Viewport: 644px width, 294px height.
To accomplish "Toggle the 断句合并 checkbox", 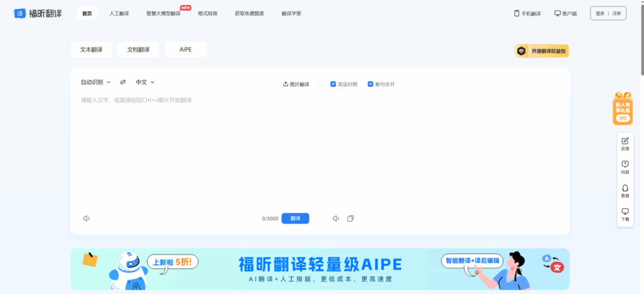I will (x=370, y=84).
